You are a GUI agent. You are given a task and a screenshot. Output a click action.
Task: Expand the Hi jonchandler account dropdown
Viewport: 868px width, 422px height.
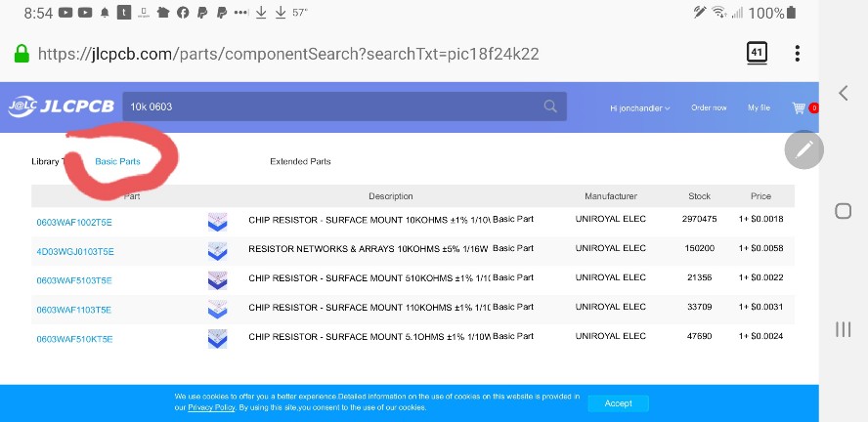coord(640,108)
